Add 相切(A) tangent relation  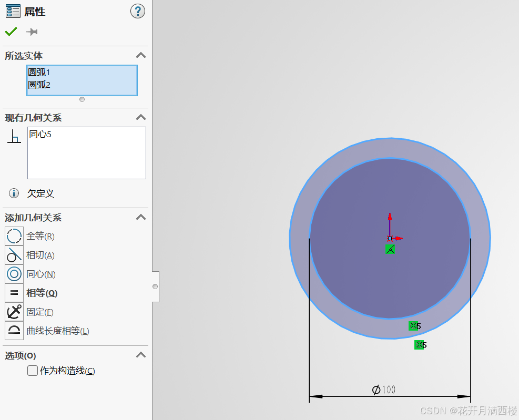point(14,255)
